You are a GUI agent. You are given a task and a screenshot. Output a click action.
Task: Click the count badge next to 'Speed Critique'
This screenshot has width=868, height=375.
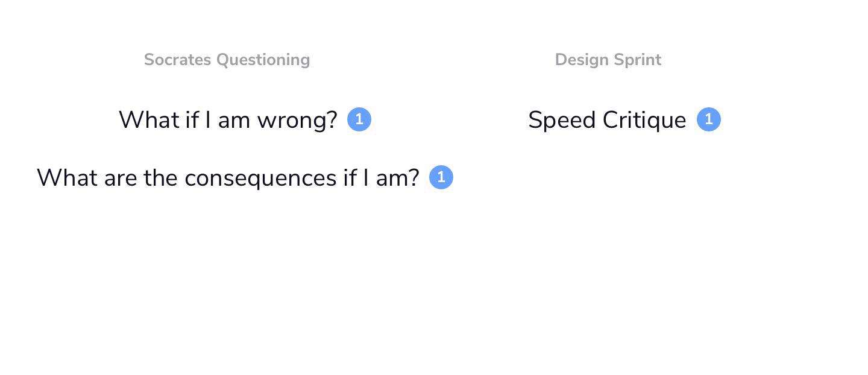pyautogui.click(x=709, y=119)
